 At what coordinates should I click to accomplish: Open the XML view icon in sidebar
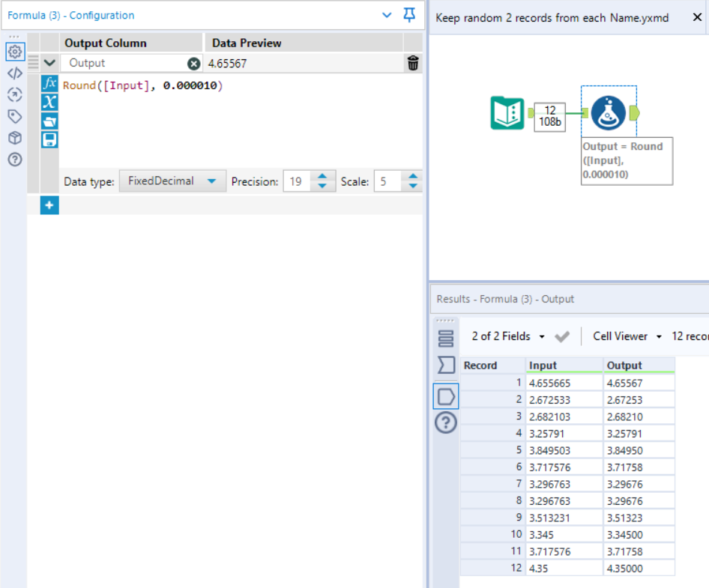[14, 73]
